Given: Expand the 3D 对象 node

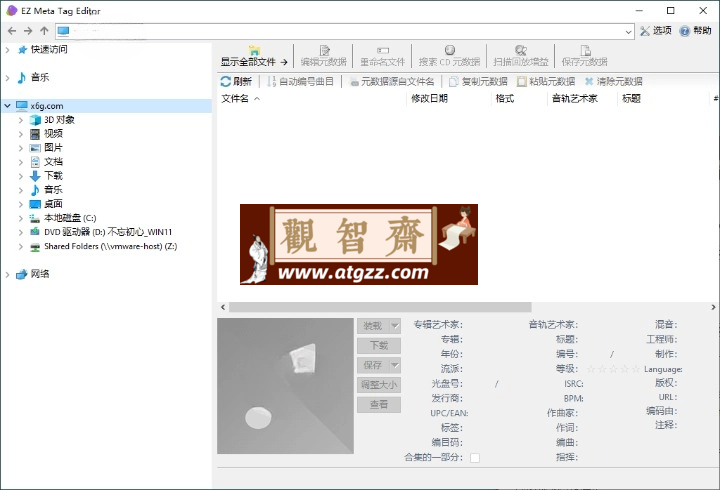Looking at the screenshot, I should click(21, 120).
